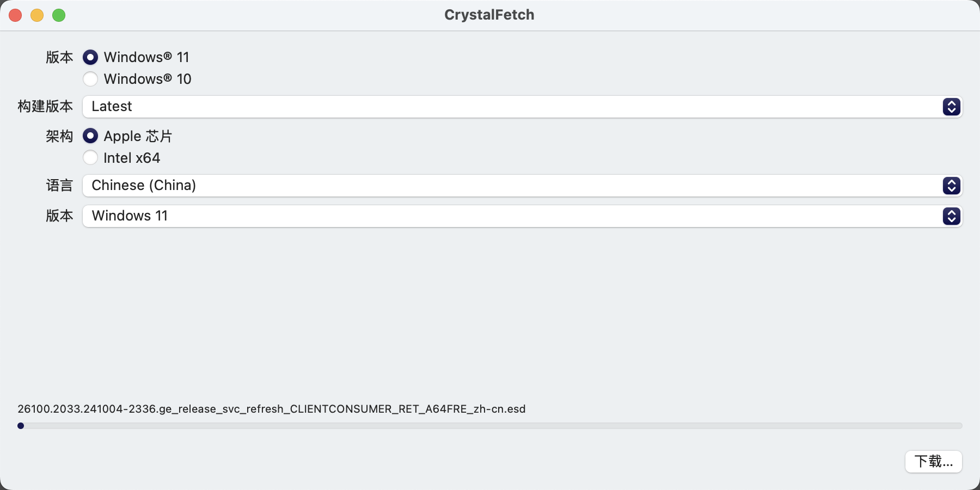This screenshot has height=490, width=980.
Task: Open the 构建版本 Latest dropdown
Action: 522,107
